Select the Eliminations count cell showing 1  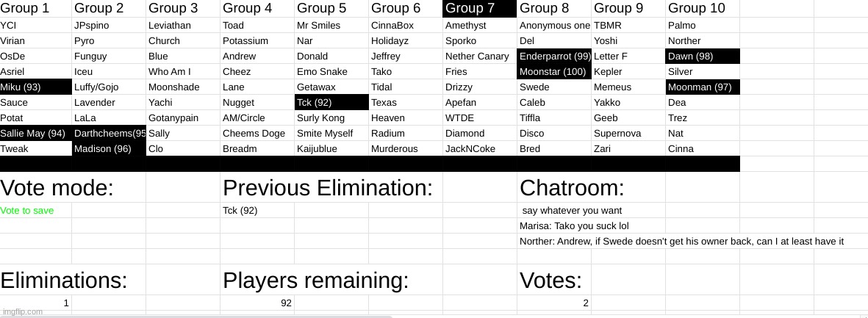(x=66, y=303)
